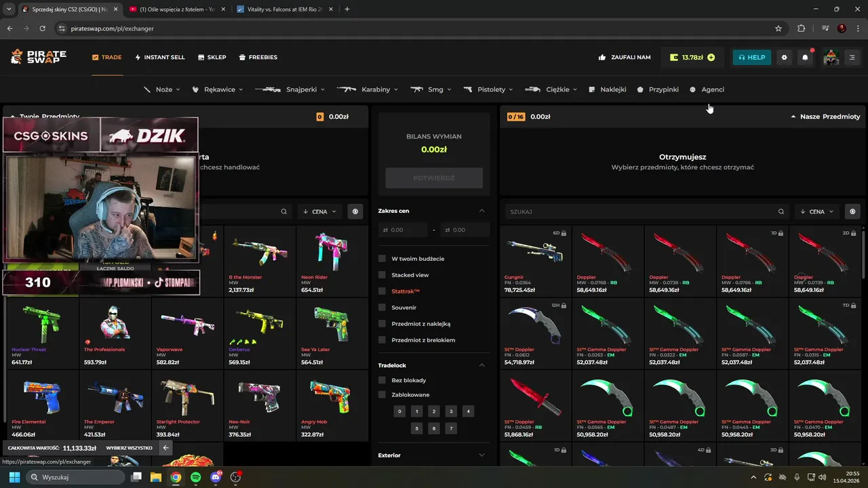Click the plus icon to add balance
The height and width of the screenshot is (488, 868).
pos(711,58)
